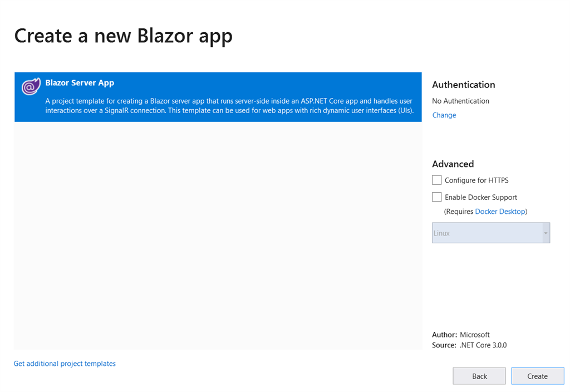
Task: Change the authentication setting
Action: pyautogui.click(x=444, y=115)
